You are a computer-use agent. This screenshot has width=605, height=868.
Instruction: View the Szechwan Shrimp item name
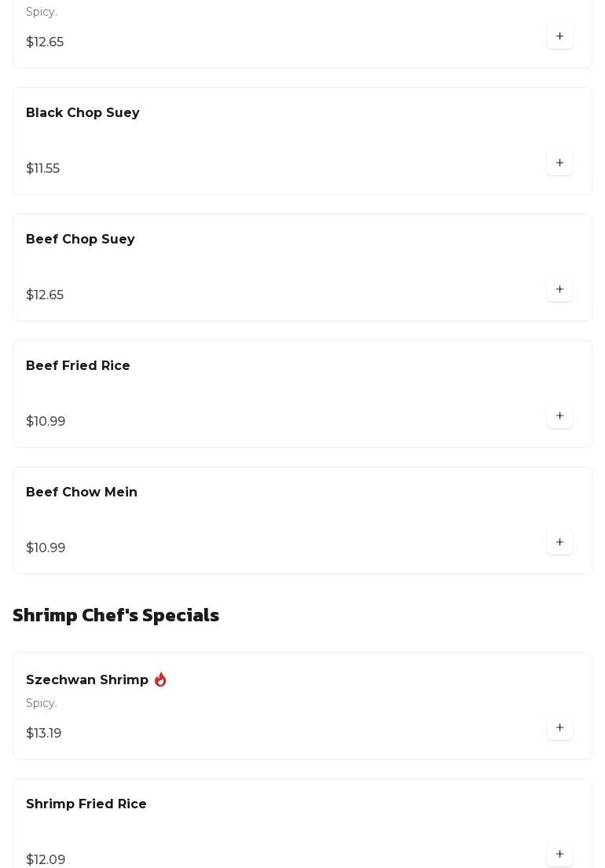pos(87,679)
